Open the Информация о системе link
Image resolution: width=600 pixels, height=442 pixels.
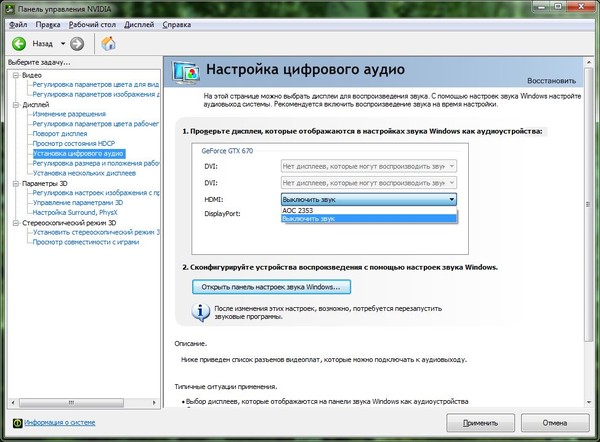(60, 422)
